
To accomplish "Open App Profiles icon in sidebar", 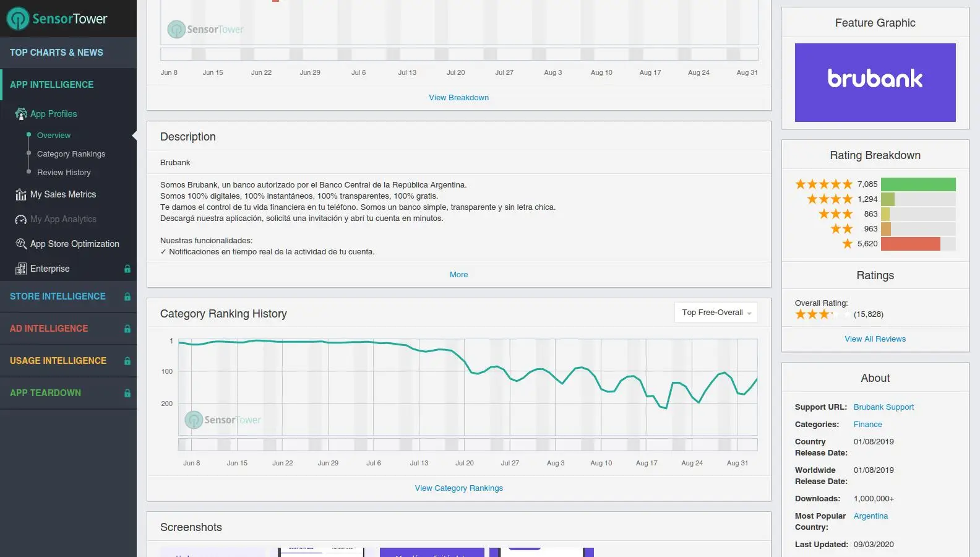I will click(21, 114).
